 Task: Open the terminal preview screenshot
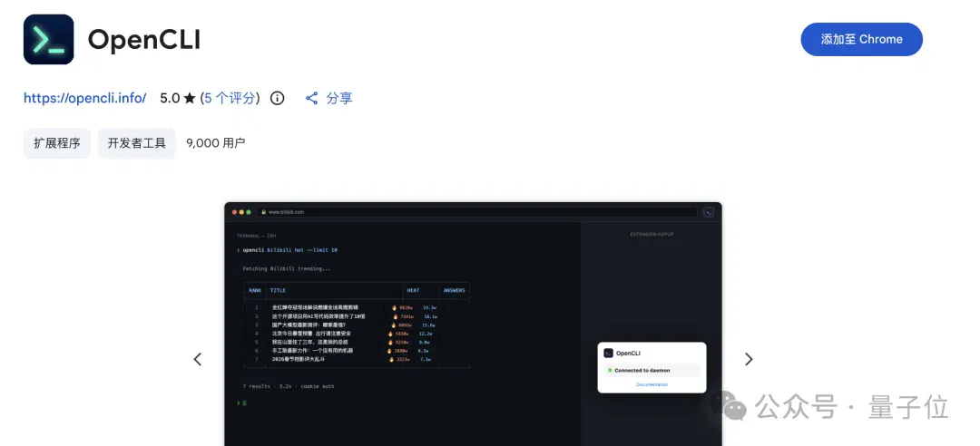coord(473,324)
